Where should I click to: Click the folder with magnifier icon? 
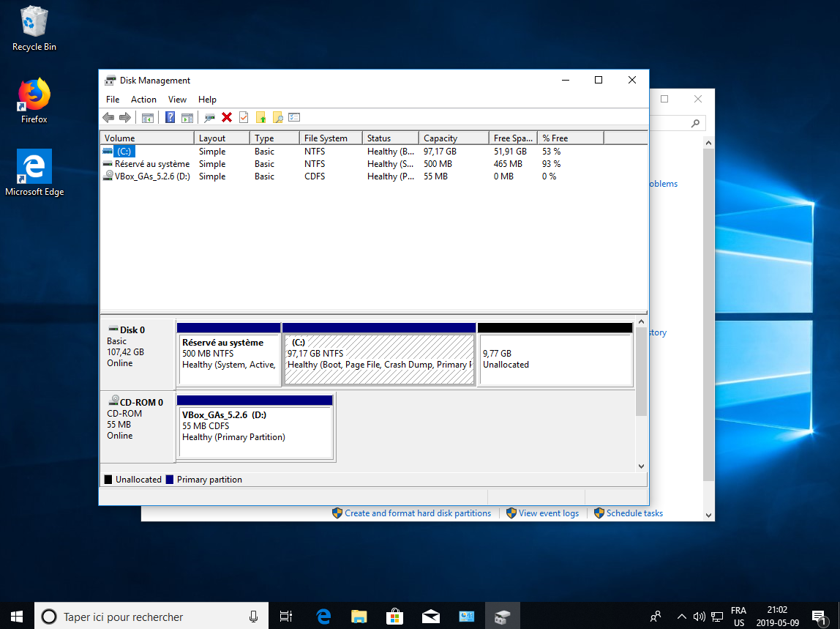coord(277,117)
